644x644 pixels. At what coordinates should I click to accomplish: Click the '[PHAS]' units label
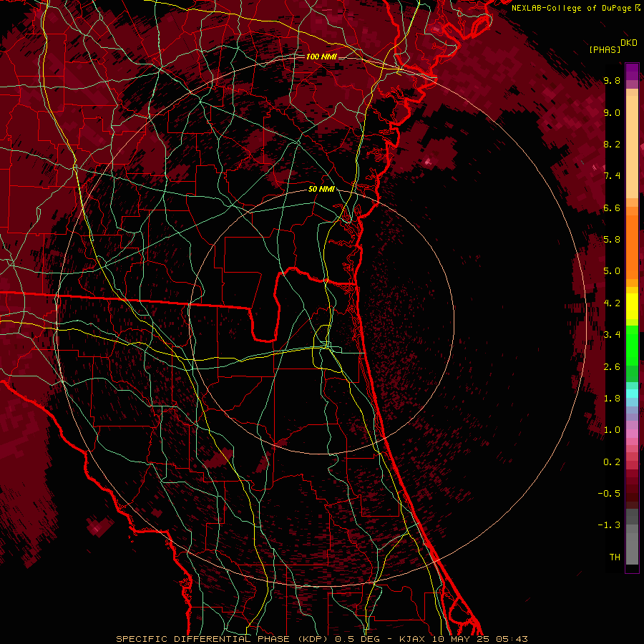(605, 49)
